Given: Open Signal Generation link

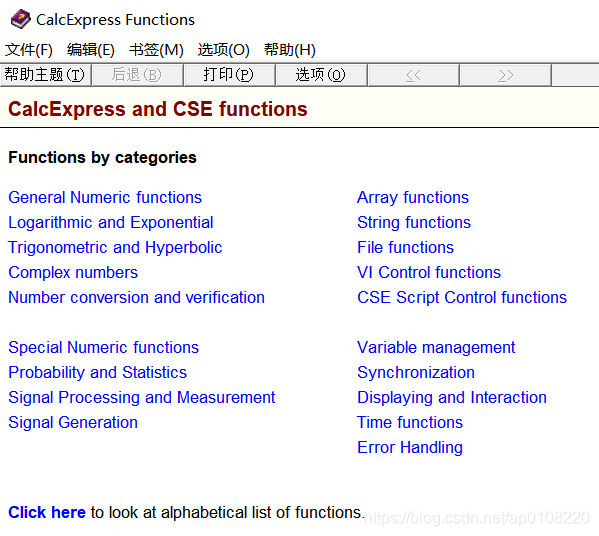Looking at the screenshot, I should point(73,423).
